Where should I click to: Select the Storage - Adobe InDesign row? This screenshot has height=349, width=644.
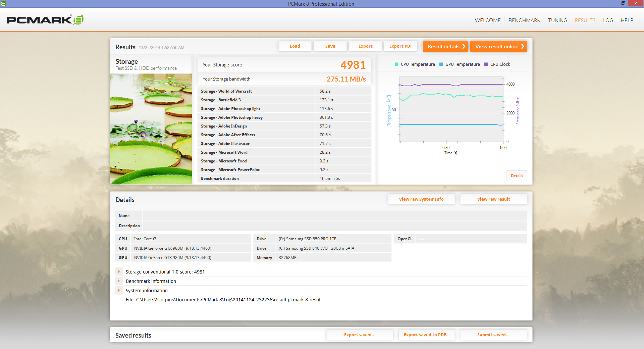coord(284,126)
